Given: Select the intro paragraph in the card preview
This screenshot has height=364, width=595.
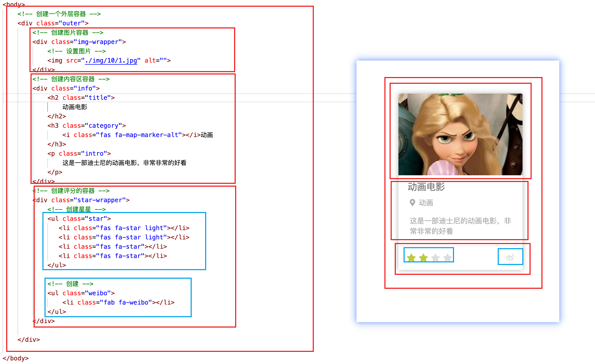Looking at the screenshot, I should tap(460, 226).
